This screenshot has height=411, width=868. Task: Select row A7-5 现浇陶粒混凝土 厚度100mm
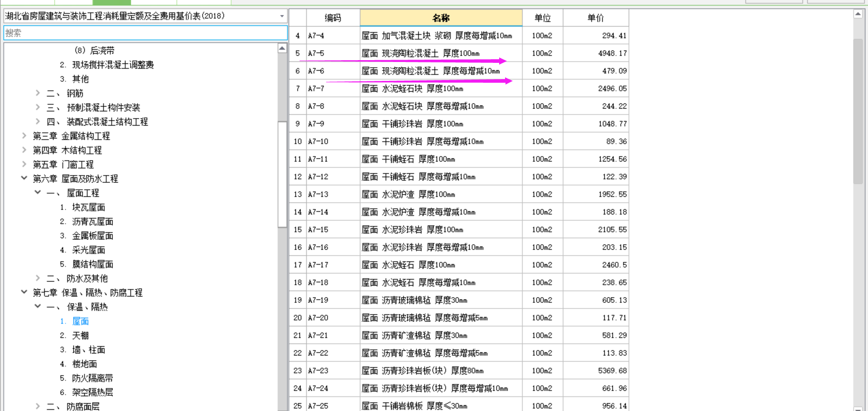pos(459,53)
